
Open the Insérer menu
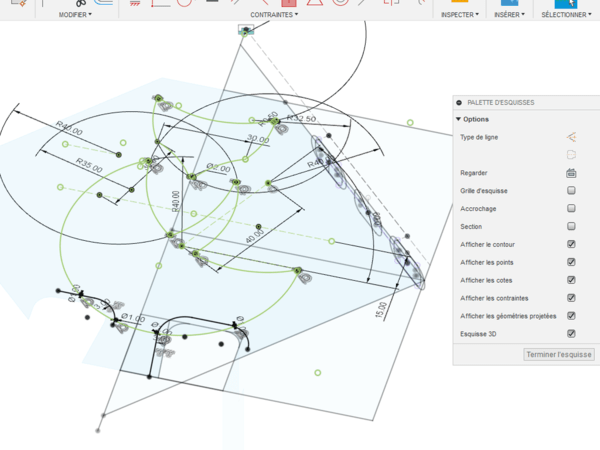pos(509,16)
